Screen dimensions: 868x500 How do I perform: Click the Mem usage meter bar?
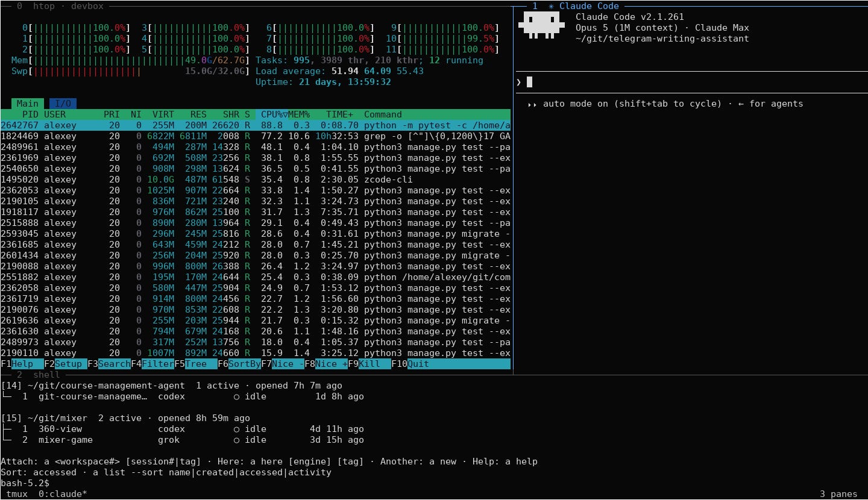[130, 60]
